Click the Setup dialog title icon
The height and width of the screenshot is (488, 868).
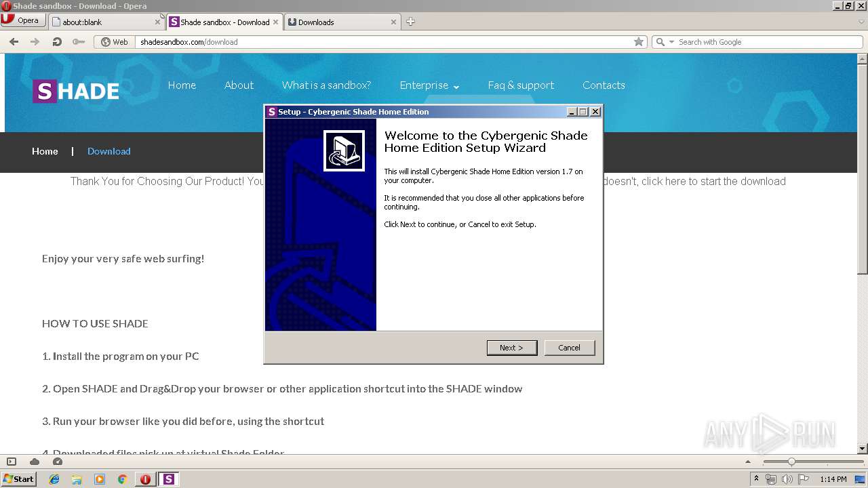(x=271, y=112)
